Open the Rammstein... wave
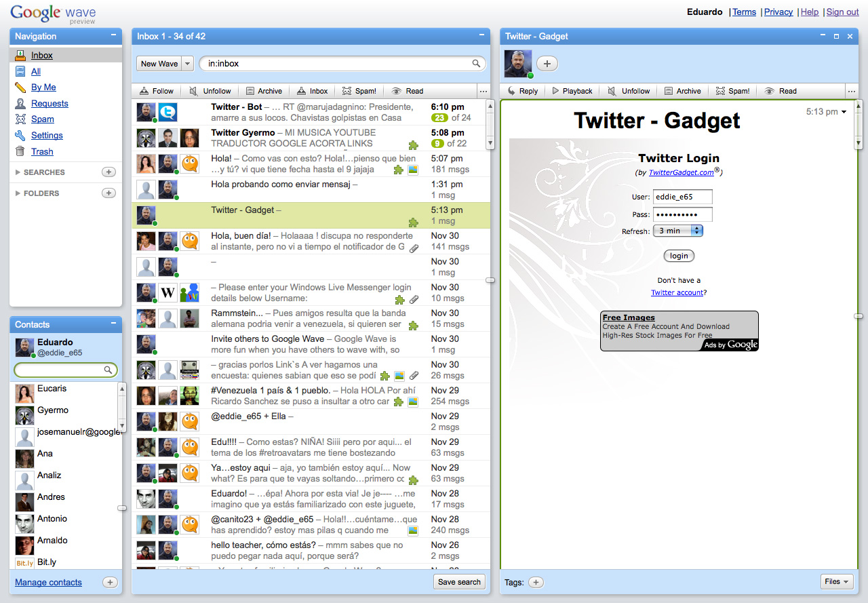Image resolution: width=868 pixels, height=603 pixels. 309,319
